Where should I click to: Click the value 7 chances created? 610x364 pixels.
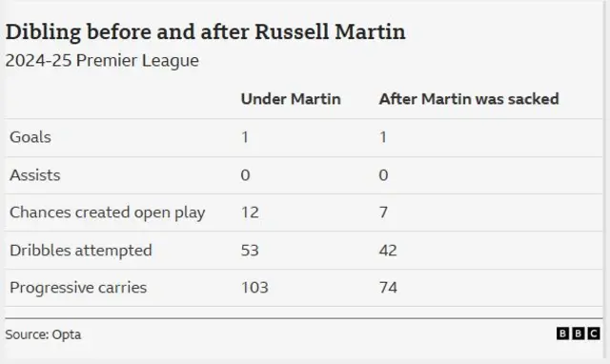[x=383, y=212]
